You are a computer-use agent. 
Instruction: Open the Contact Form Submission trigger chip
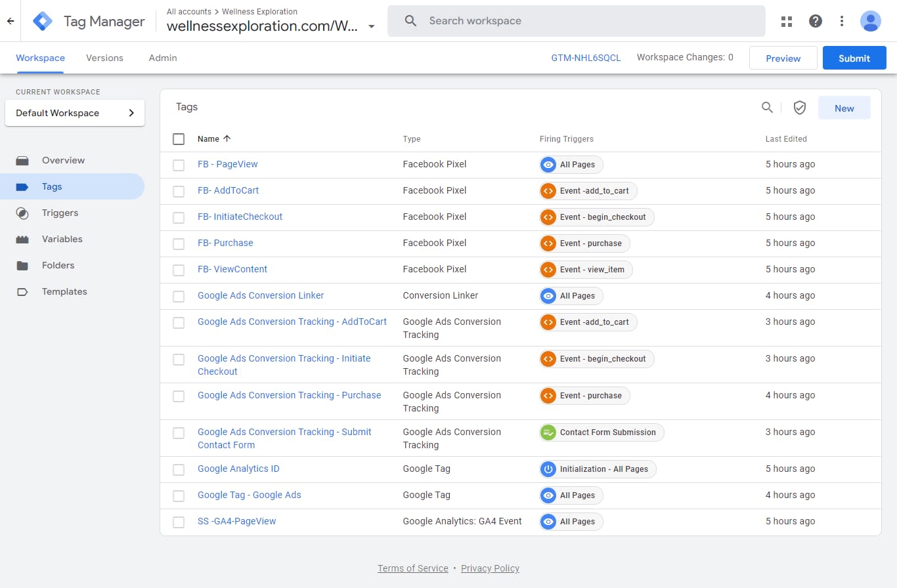[x=602, y=432]
